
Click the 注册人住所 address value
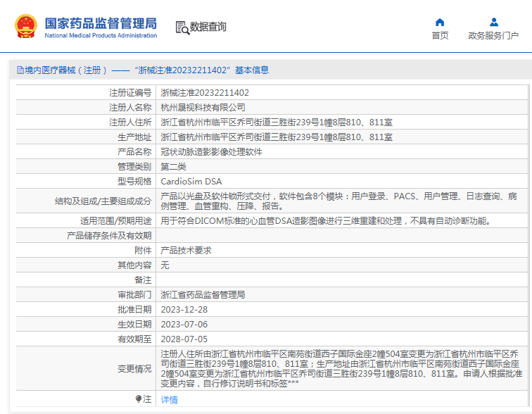pyautogui.click(x=277, y=123)
